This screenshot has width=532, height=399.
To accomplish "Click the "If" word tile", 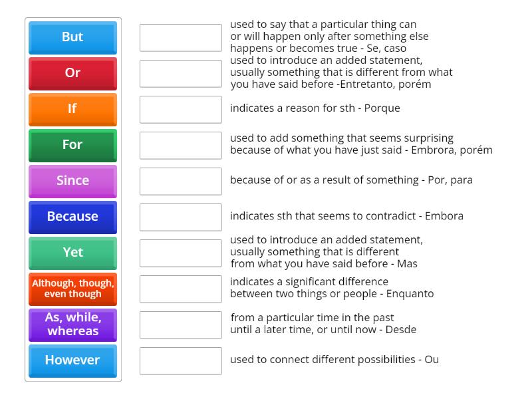I will [72, 109].
